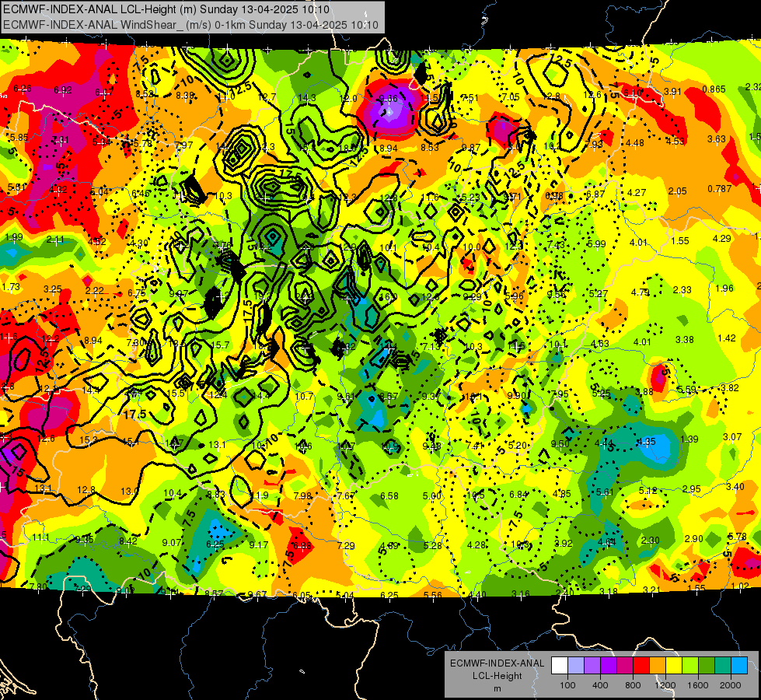Click the map value 6.26
761x700 pixels.
23,89
